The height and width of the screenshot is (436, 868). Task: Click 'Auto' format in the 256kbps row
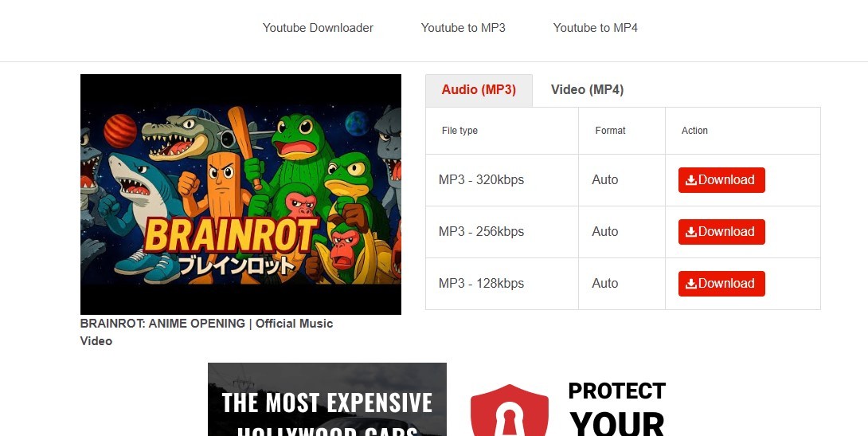coord(604,232)
